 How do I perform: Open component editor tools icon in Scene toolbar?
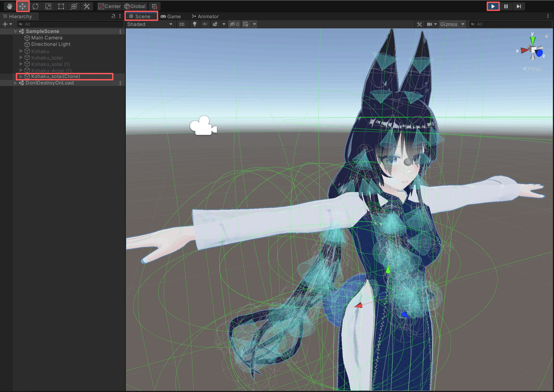[419, 24]
